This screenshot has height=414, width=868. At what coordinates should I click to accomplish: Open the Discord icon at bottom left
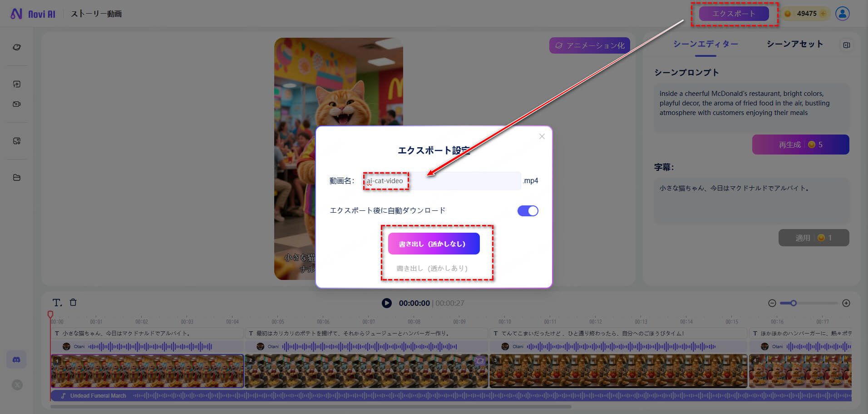(x=17, y=359)
